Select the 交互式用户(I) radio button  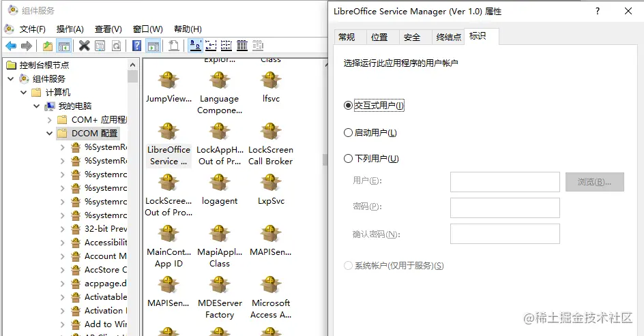point(348,106)
